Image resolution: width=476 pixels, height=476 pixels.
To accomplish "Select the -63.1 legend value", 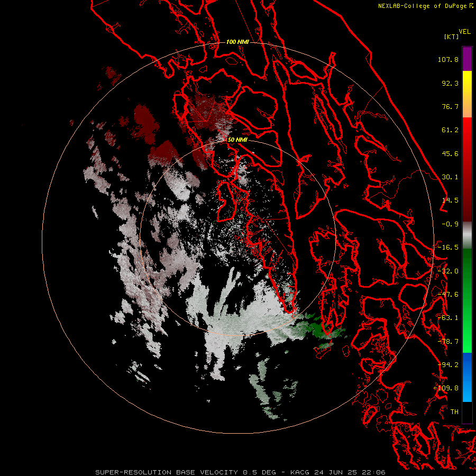I will point(448,318).
